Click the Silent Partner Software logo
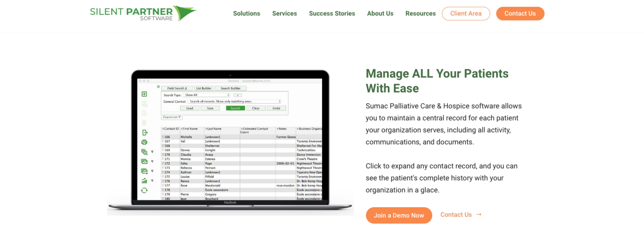This screenshot has width=644, height=250. (x=143, y=13)
